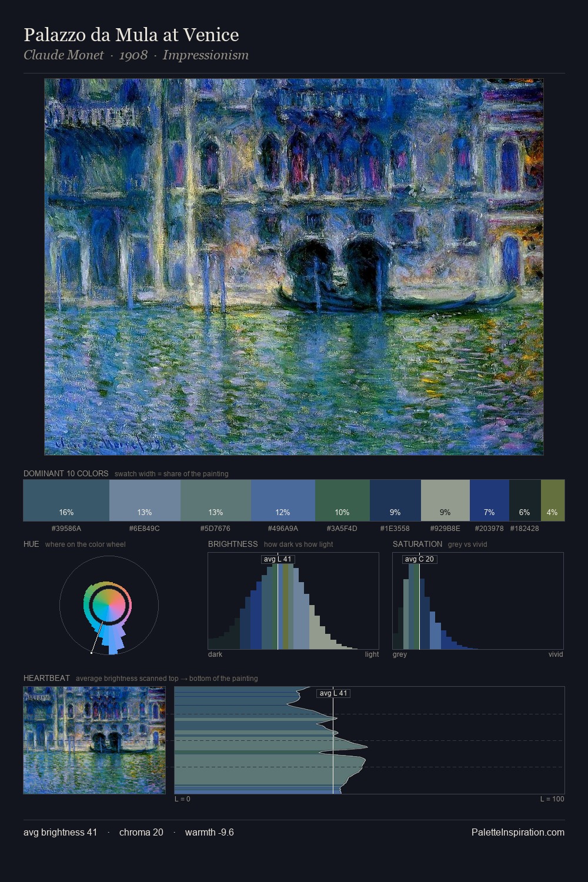Screen dimensions: 588x882
Task: Select the hex code #496A9A text
Action: click(x=283, y=529)
